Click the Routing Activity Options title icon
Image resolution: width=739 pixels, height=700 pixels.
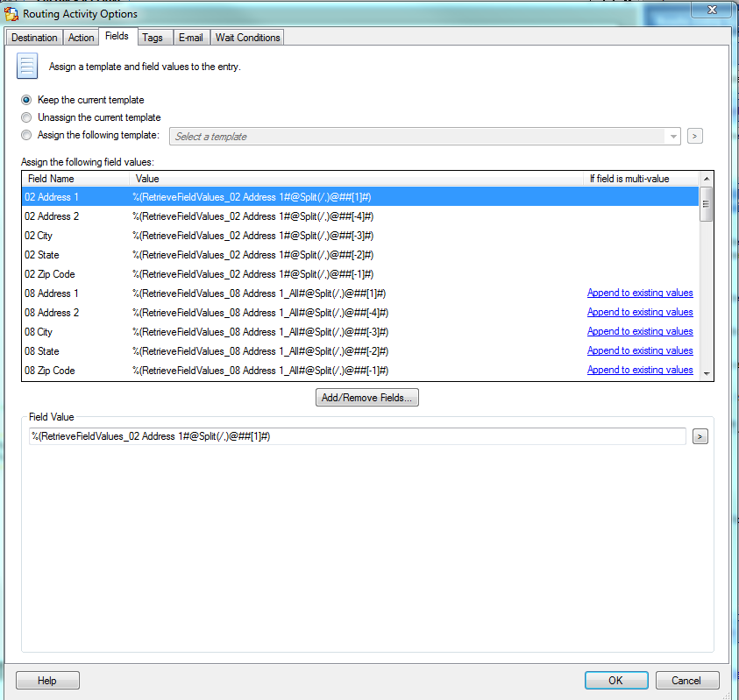pyautogui.click(x=11, y=14)
